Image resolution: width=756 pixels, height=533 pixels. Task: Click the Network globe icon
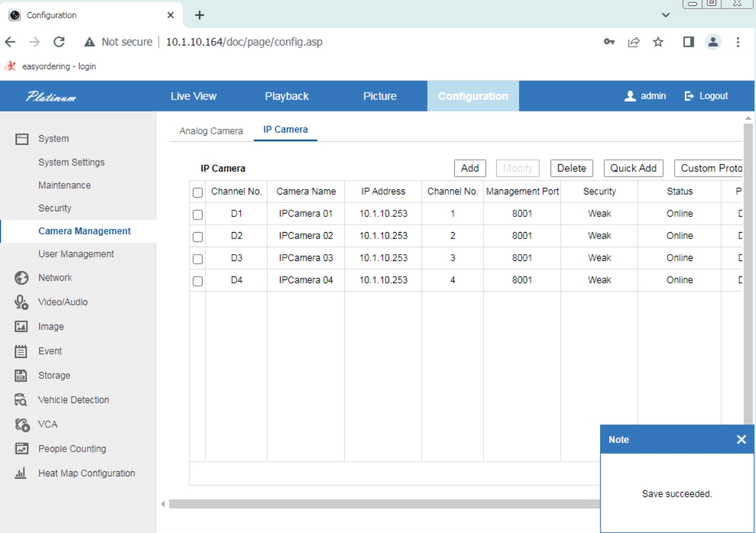tap(21, 278)
